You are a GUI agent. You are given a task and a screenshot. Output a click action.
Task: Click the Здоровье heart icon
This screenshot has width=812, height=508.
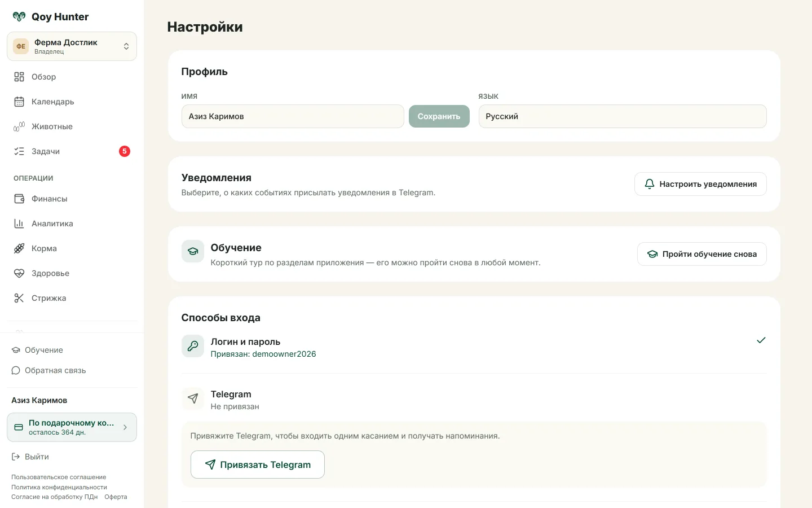coord(19,273)
